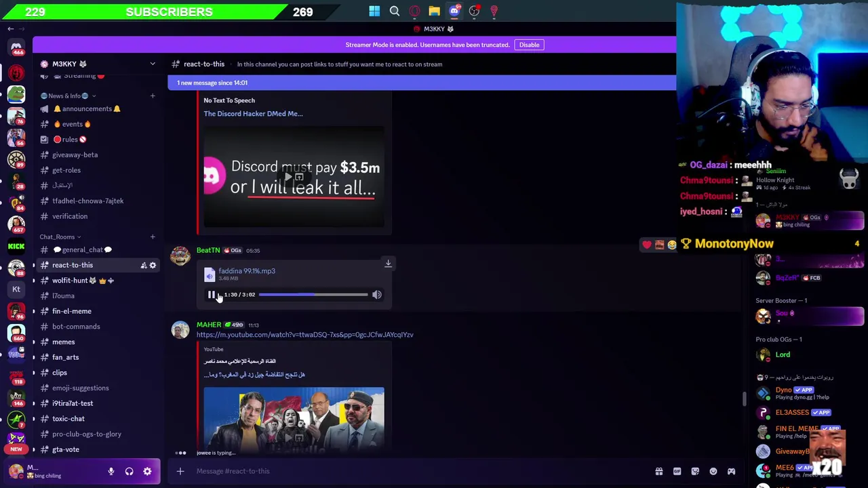868x488 pixels.
Task: Open the apps game controller icon
Action: coord(731,471)
